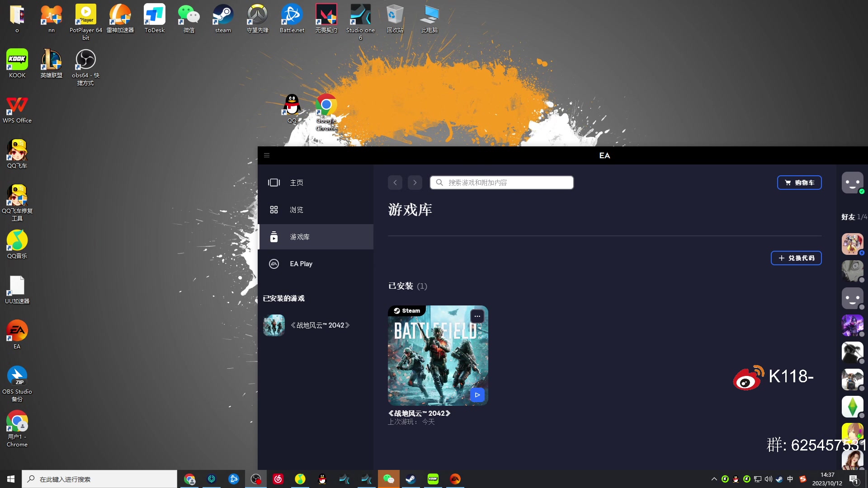The image size is (868, 488).
Task: Select 游戏库 in the EA sidebar
Action: [x=316, y=237]
